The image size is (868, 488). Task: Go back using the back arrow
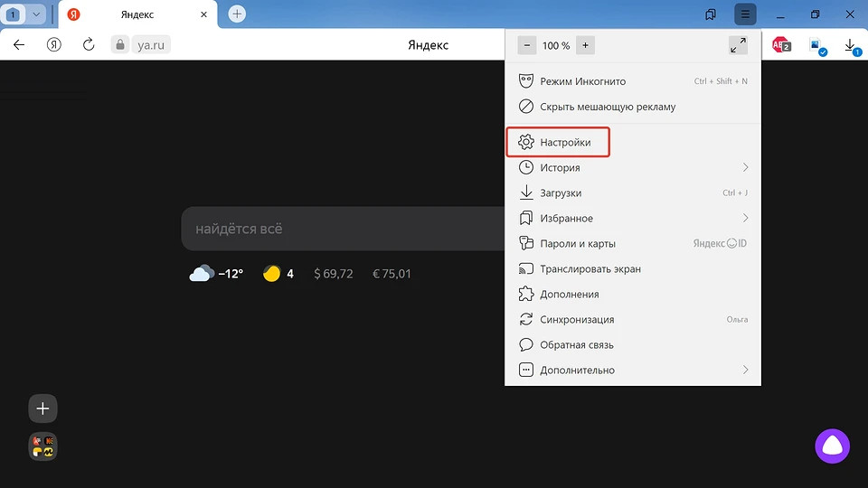coord(19,45)
